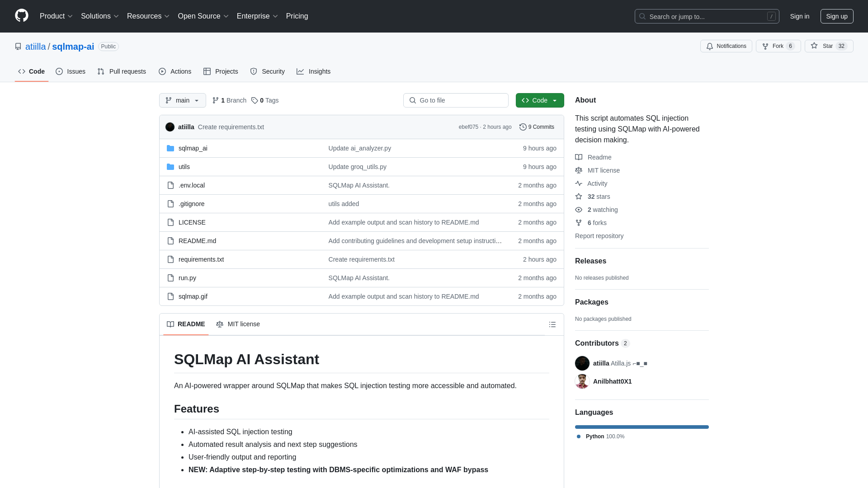Open the 'Update groq_utils.py' commit message
Screen dimensions: 868x488
[358, 167]
